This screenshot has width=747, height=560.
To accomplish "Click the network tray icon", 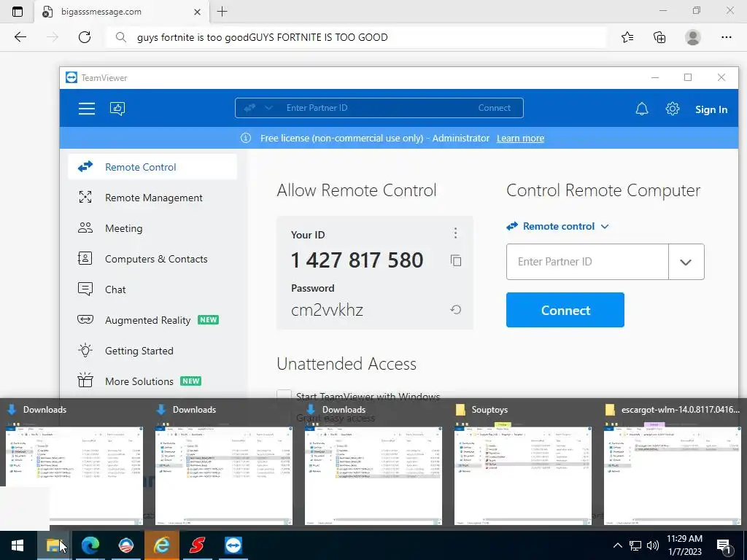I will (635, 545).
